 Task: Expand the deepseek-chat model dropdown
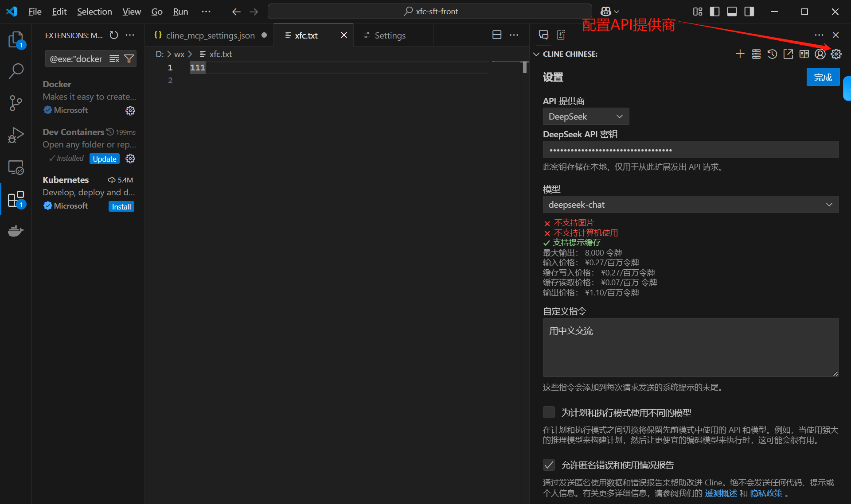click(x=690, y=205)
